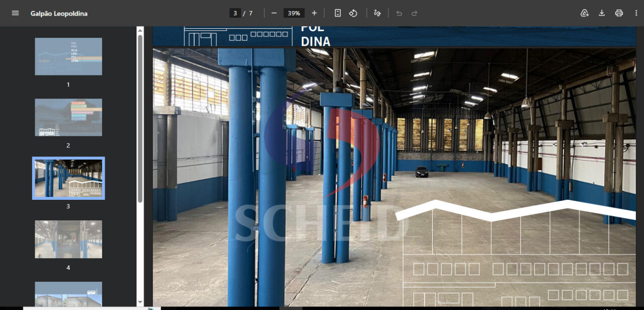Click the Galpão Leopoldina document title
Image resolution: width=644 pixels, height=310 pixels.
click(59, 14)
